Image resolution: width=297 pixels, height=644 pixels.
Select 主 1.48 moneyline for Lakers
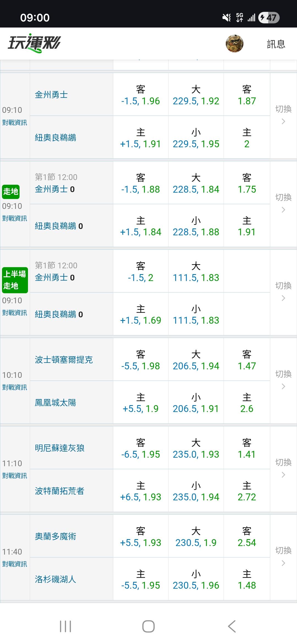coord(247,579)
